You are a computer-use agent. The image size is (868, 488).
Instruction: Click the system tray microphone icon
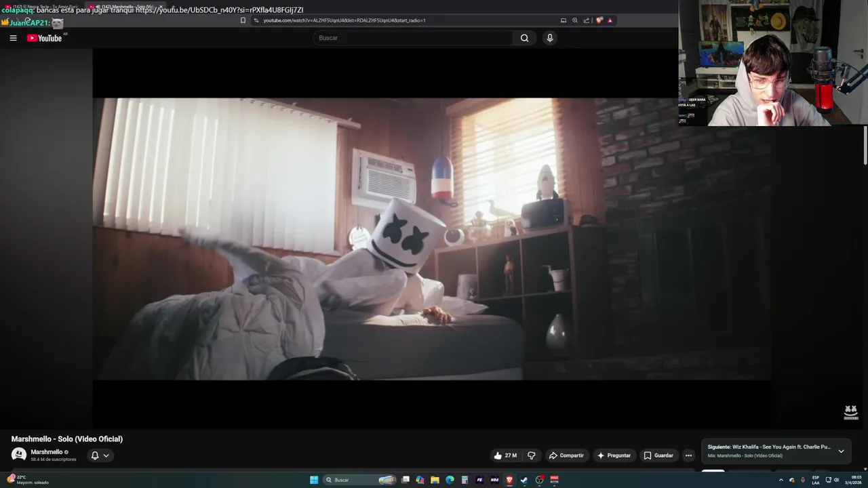803,480
